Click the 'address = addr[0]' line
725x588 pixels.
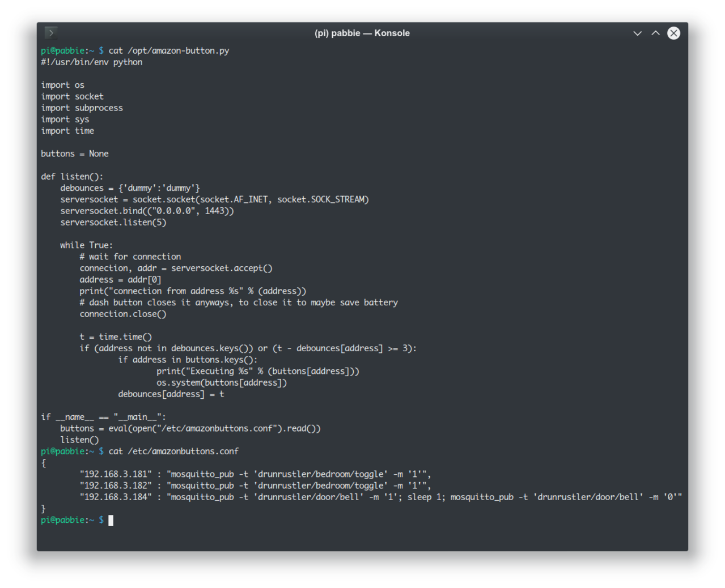coord(120,280)
